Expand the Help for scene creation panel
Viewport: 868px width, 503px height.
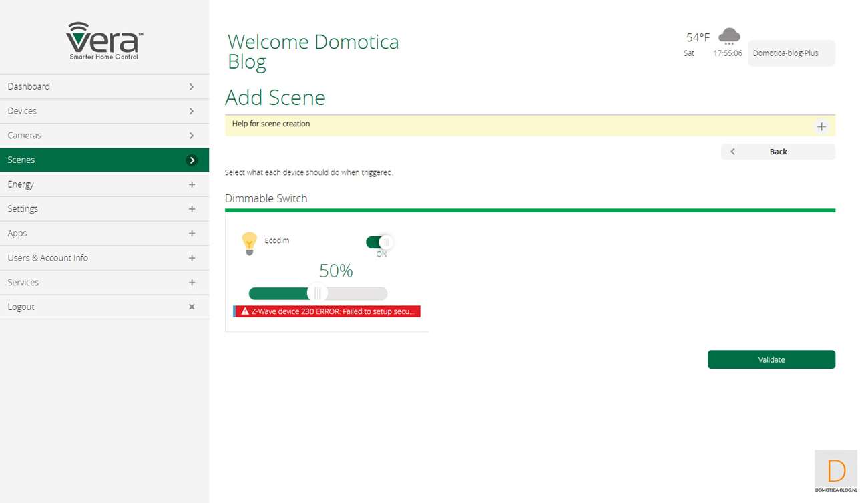(821, 126)
